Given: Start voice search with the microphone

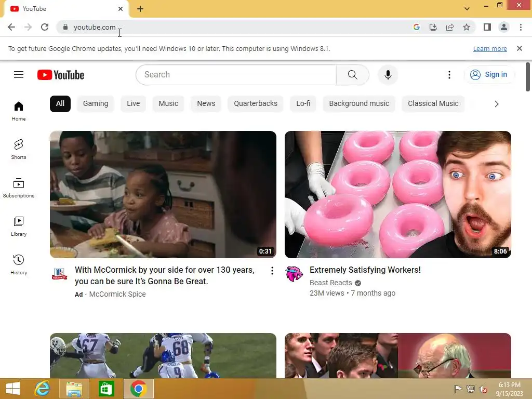Looking at the screenshot, I should [x=388, y=75].
